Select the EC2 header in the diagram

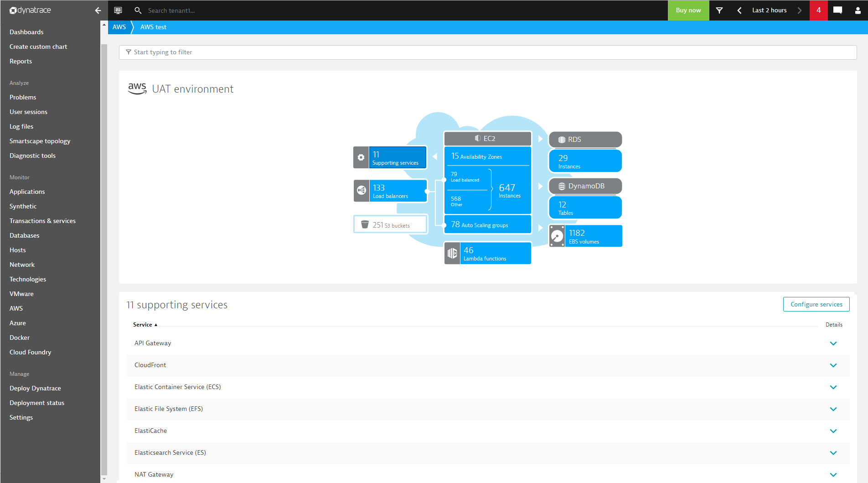[x=488, y=138]
